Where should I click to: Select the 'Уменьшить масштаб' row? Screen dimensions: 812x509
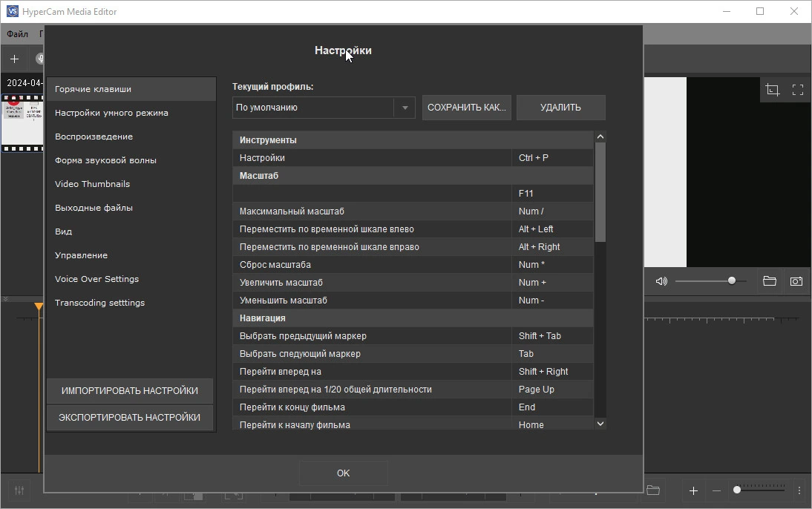pos(413,301)
